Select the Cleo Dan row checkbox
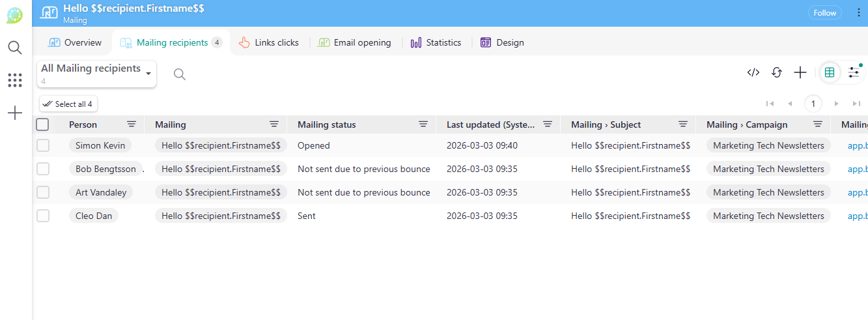The image size is (868, 320). (x=43, y=216)
